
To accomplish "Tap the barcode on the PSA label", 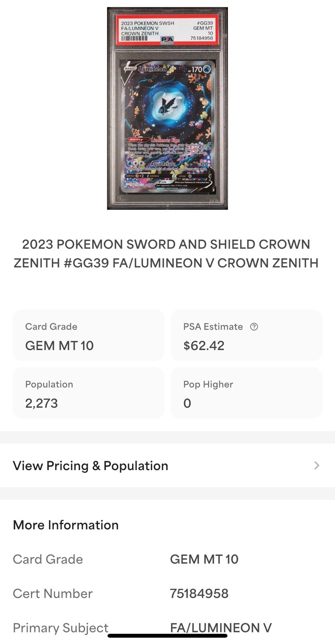I will [x=134, y=39].
